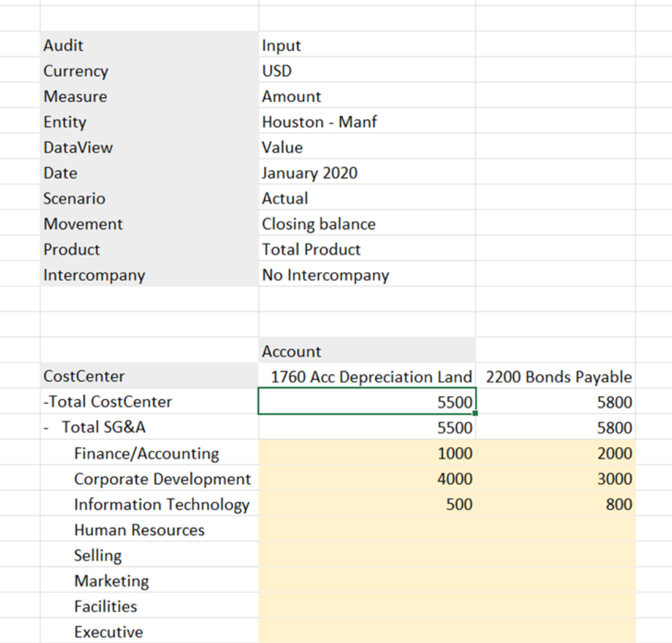672x643 pixels.
Task: Select the Currency label cell
Action: point(149,70)
